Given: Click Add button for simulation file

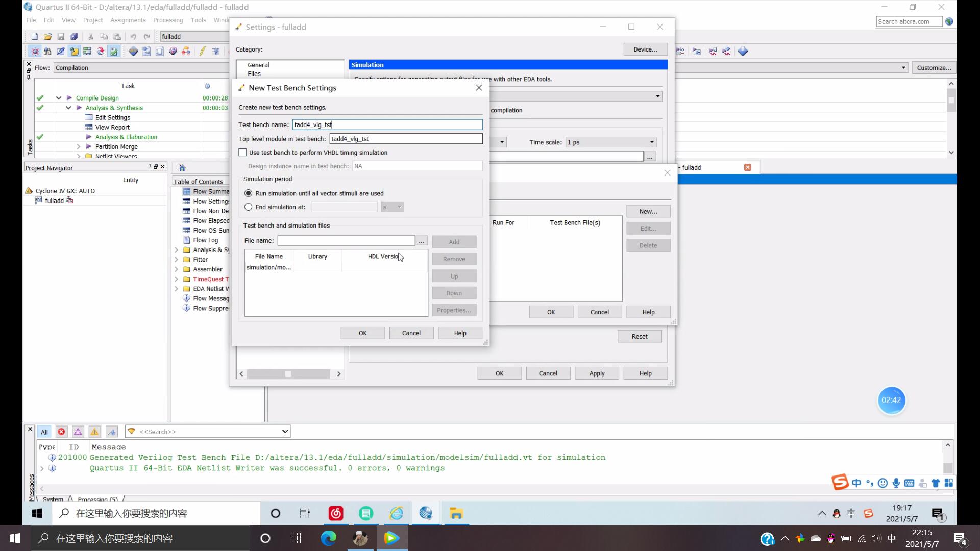Looking at the screenshot, I should click(455, 241).
